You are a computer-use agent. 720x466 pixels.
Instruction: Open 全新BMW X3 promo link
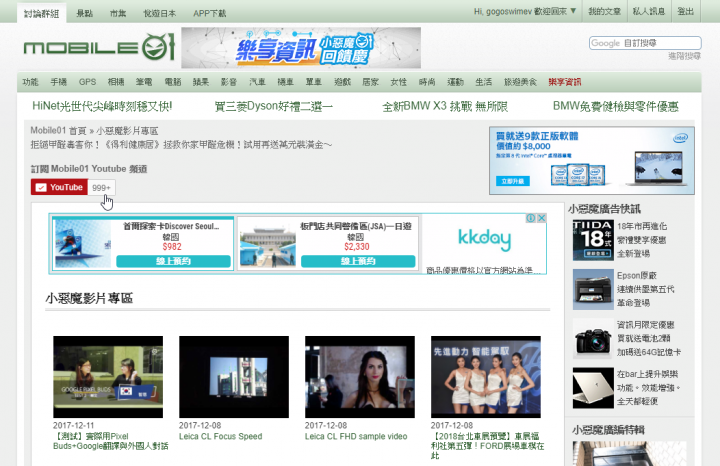(445, 107)
